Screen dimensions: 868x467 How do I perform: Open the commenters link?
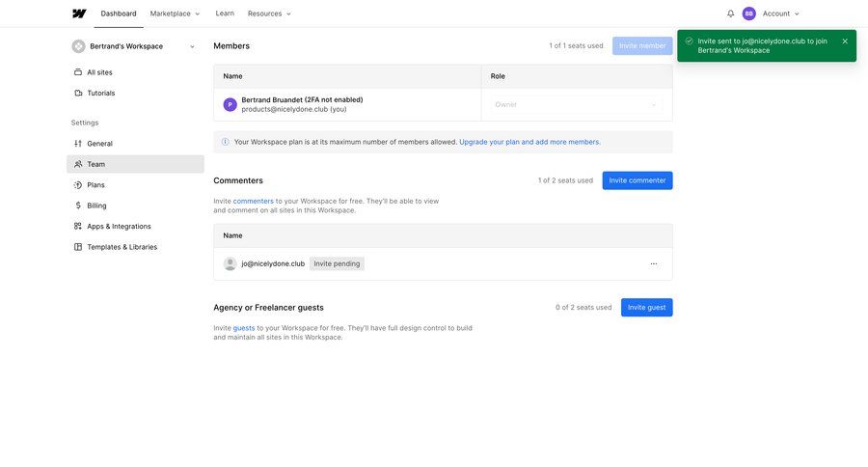[x=253, y=201]
